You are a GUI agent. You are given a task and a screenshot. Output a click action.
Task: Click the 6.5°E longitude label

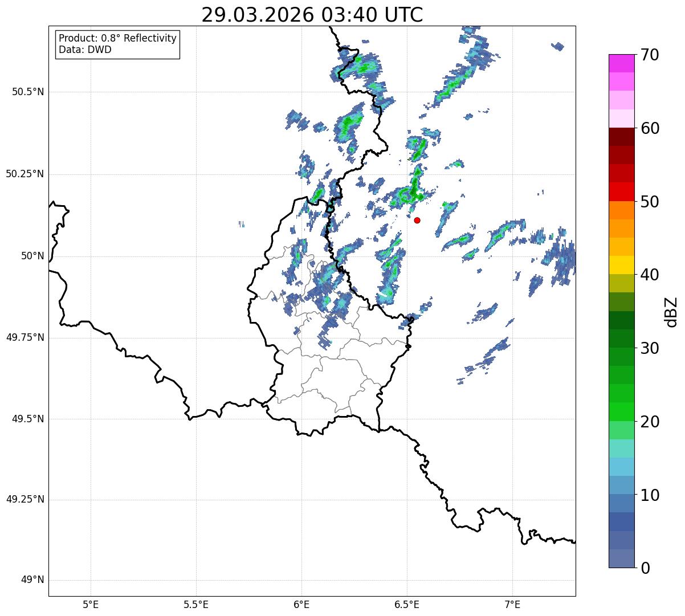407,605
